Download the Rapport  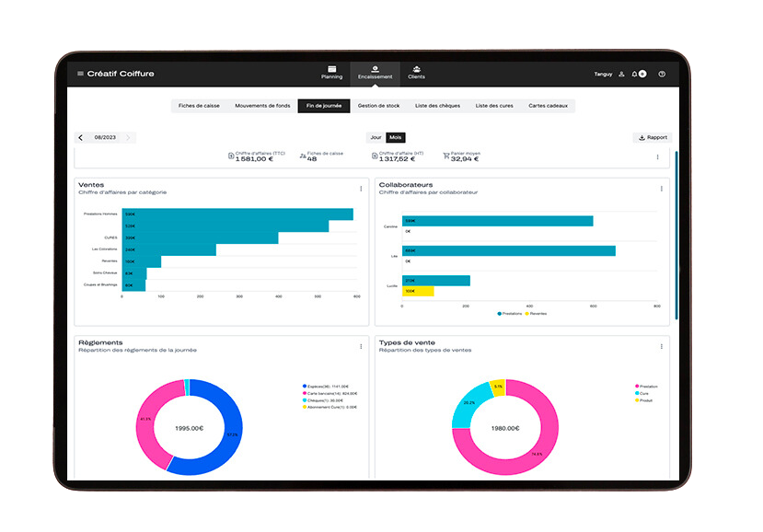coord(653,137)
